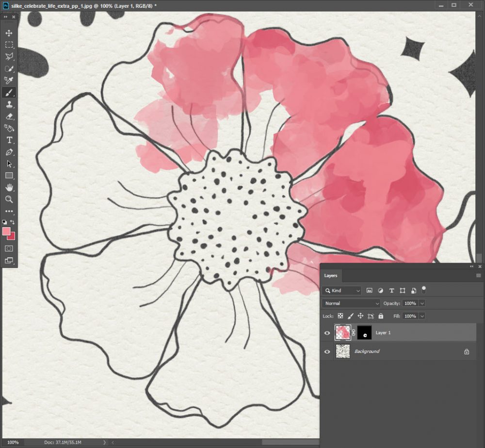This screenshot has width=485, height=448.
Task: Toggle visibility of the Background layer
Action: [x=327, y=351]
